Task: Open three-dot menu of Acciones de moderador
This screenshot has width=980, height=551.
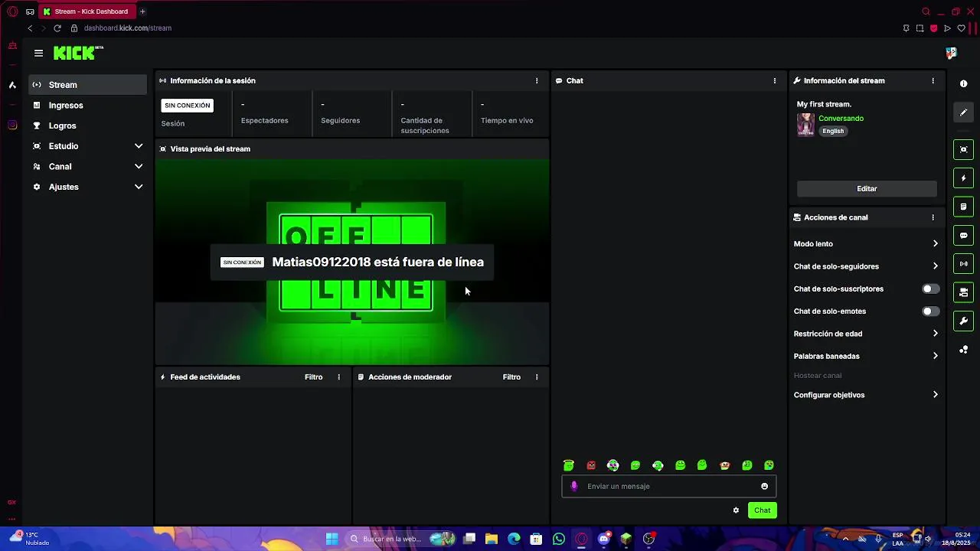Action: (x=537, y=377)
